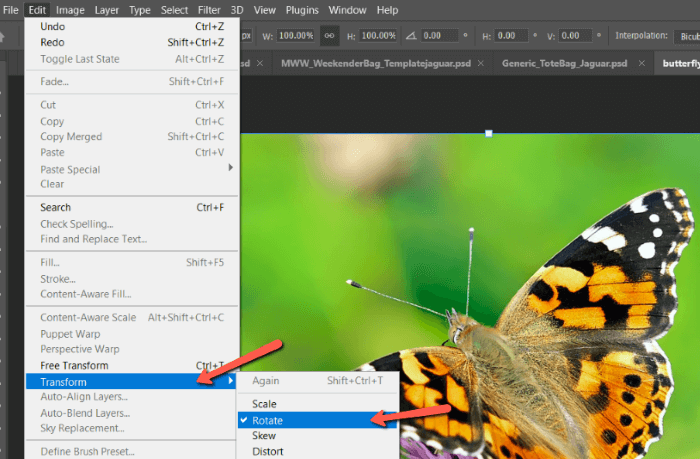Image resolution: width=700 pixels, height=459 pixels.
Task: Select the checked Rotate option in submenu
Action: 268,421
